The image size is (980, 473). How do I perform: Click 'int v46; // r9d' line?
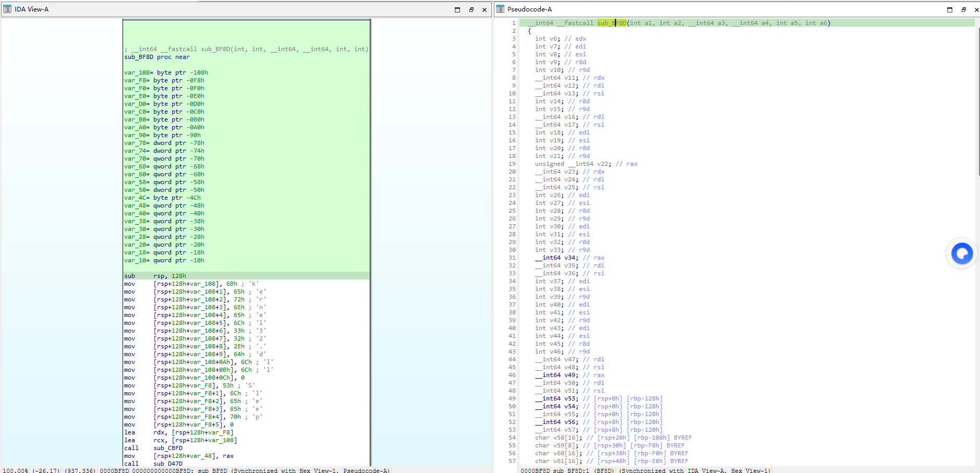pos(562,351)
